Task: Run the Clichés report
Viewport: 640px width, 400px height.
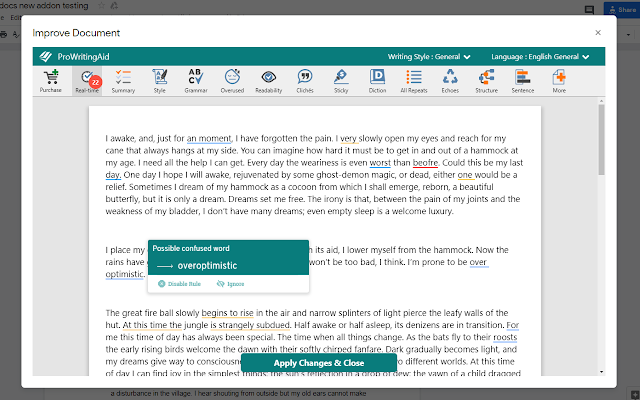Action: 305,81
